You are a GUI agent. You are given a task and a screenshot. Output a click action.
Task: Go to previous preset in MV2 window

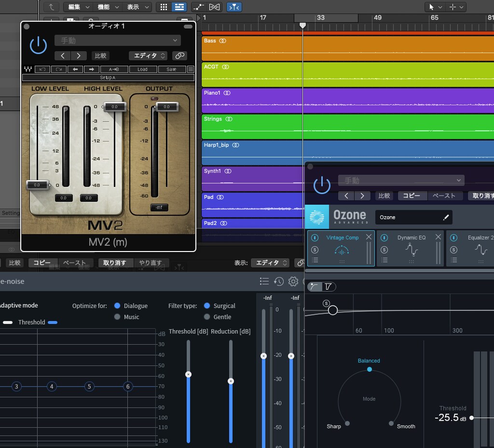coord(63,56)
